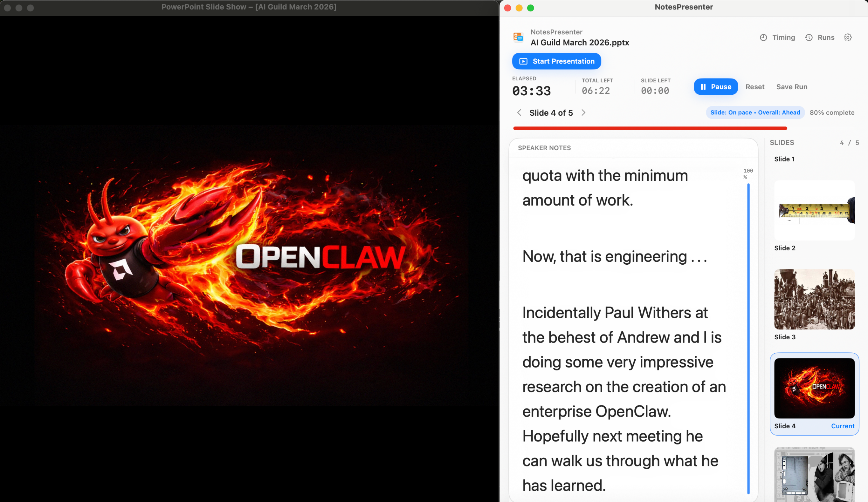Click the OpenClaw slide in PowerPoint Slide Show

250,265
